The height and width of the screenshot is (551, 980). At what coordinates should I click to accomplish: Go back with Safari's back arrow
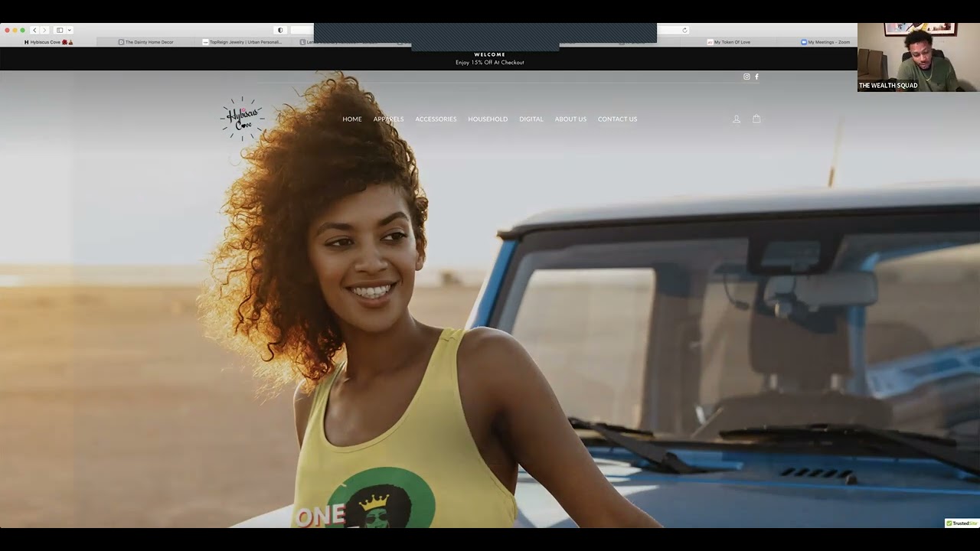(x=34, y=30)
